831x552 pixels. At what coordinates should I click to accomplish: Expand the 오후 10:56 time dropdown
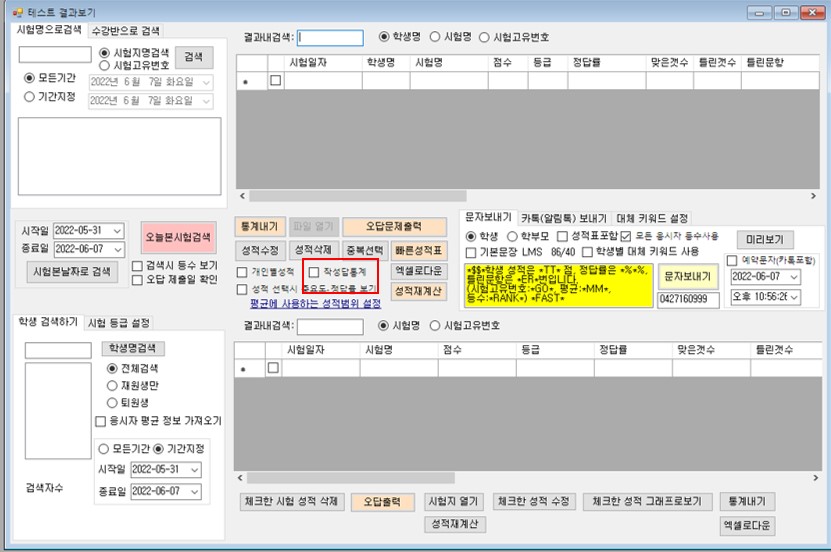793,297
